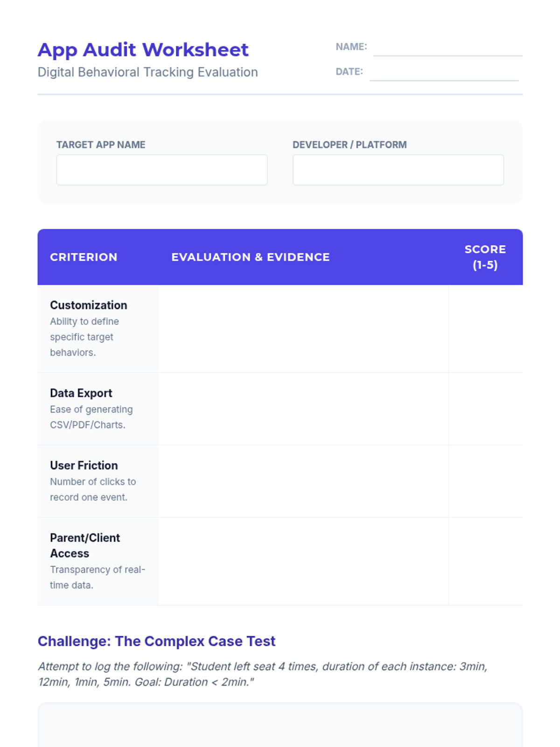Click the Customization evaluation and evidence cell
Screen dimensions: 560x747
tap(303, 329)
